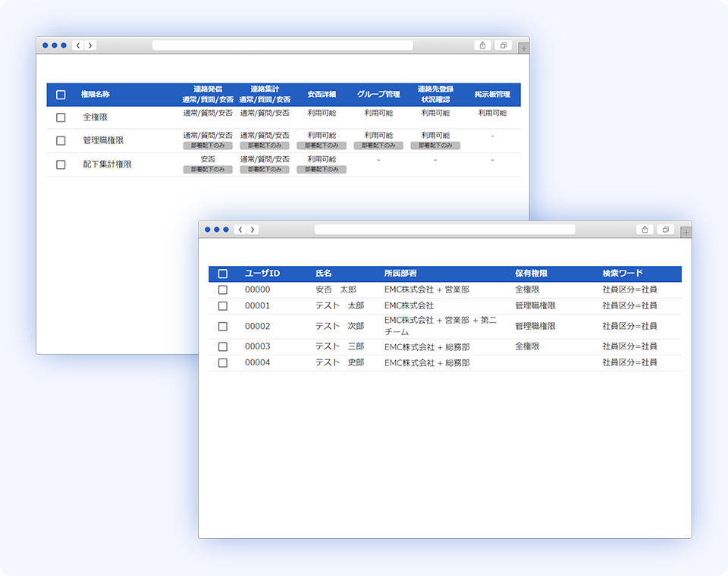Tick the checkbox for 管理職権限
This screenshot has height=576, width=728.
61,140
